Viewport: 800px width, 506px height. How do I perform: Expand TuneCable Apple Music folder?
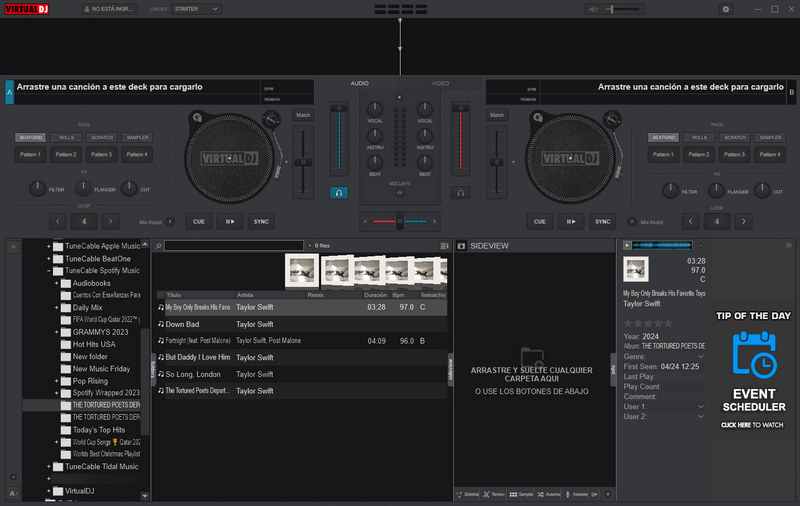(x=49, y=246)
